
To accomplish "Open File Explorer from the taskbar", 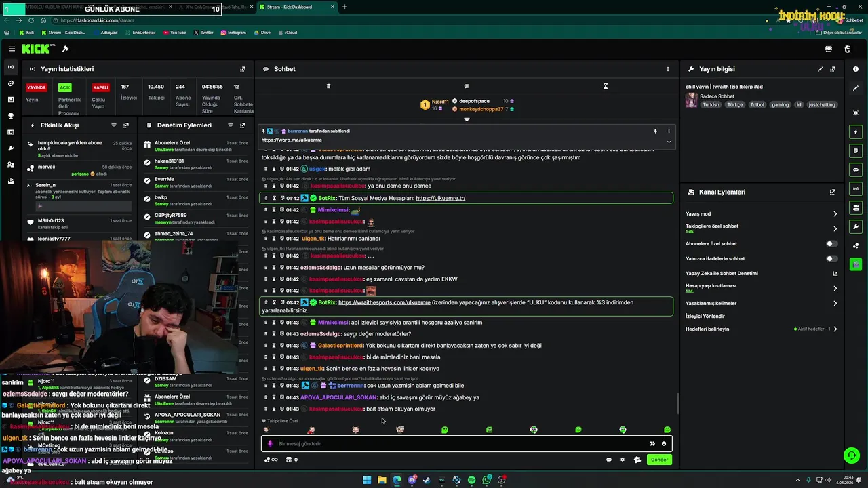I will tap(382, 480).
